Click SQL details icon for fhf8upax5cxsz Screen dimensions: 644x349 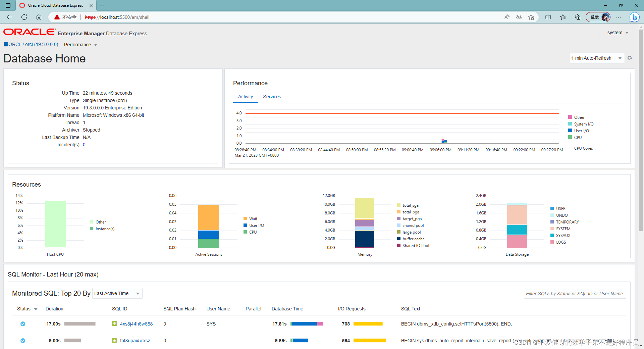(x=114, y=341)
